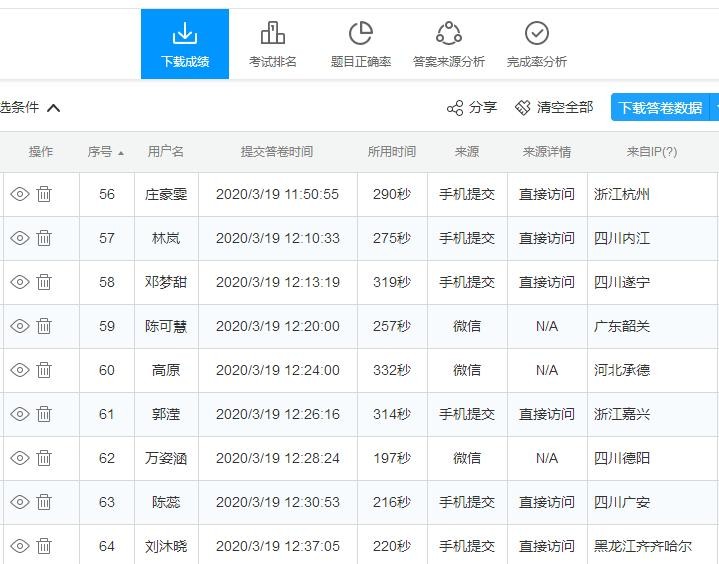View answer of 庄豪雯 via eye icon
The height and width of the screenshot is (564, 719).
click(x=20, y=194)
